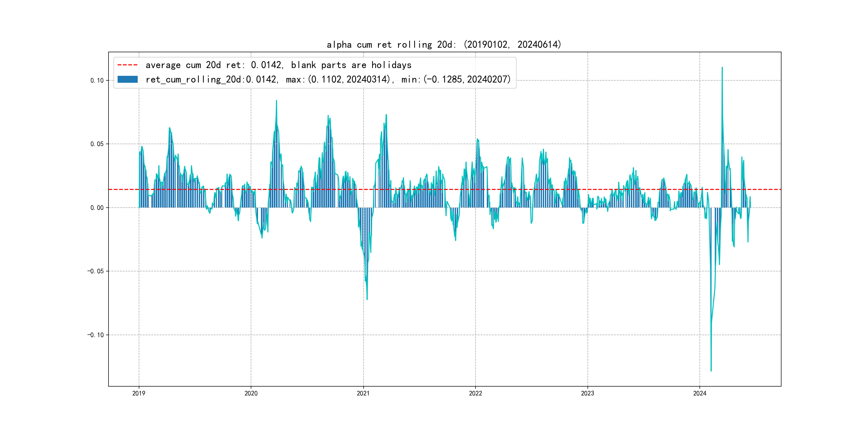Screen dimensions: 868x434
Task: Click the 2021 x-axis tick label
Action: pyautogui.click(x=363, y=393)
